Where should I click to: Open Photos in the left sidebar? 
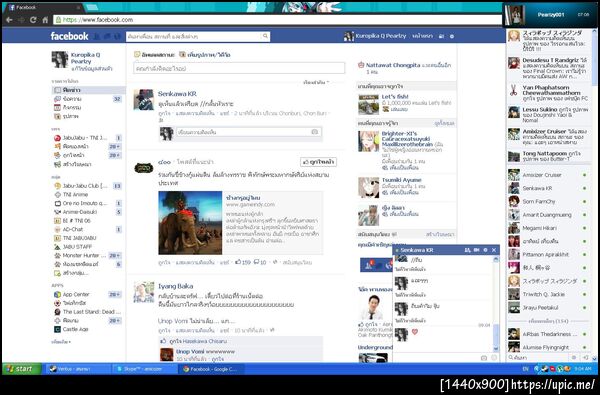pyautogui.click(x=88, y=116)
